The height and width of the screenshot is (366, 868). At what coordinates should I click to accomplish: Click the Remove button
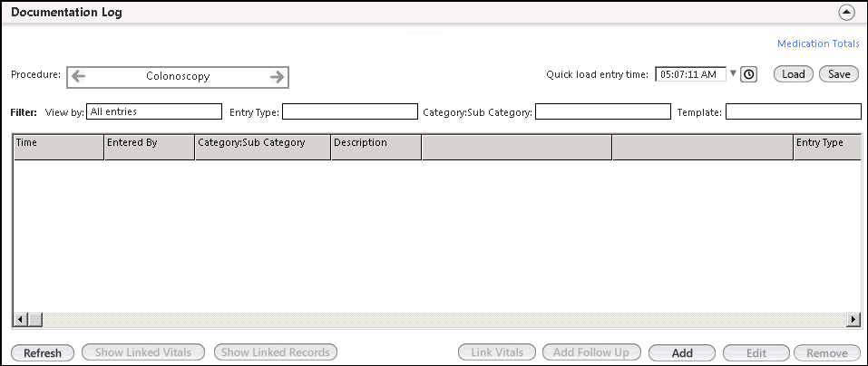pyautogui.click(x=827, y=352)
